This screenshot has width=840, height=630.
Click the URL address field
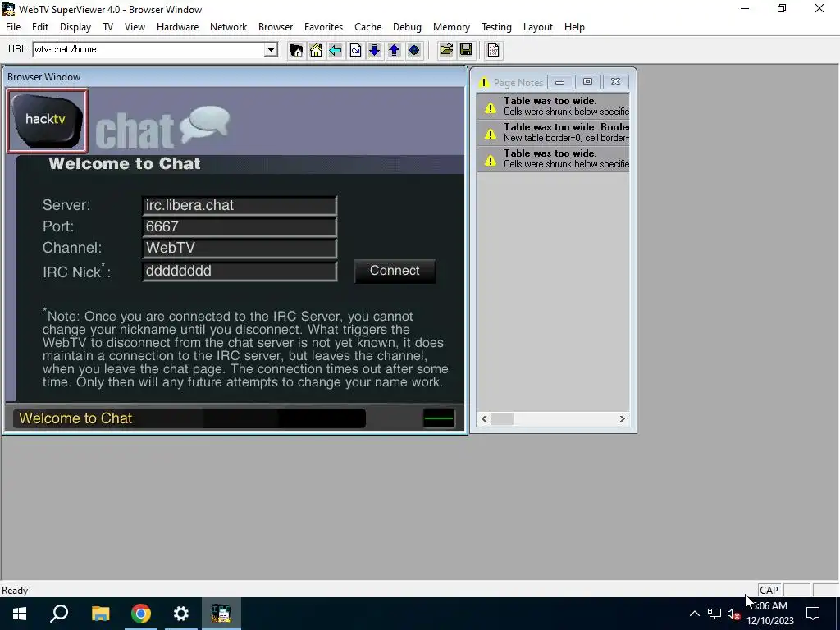pos(149,50)
